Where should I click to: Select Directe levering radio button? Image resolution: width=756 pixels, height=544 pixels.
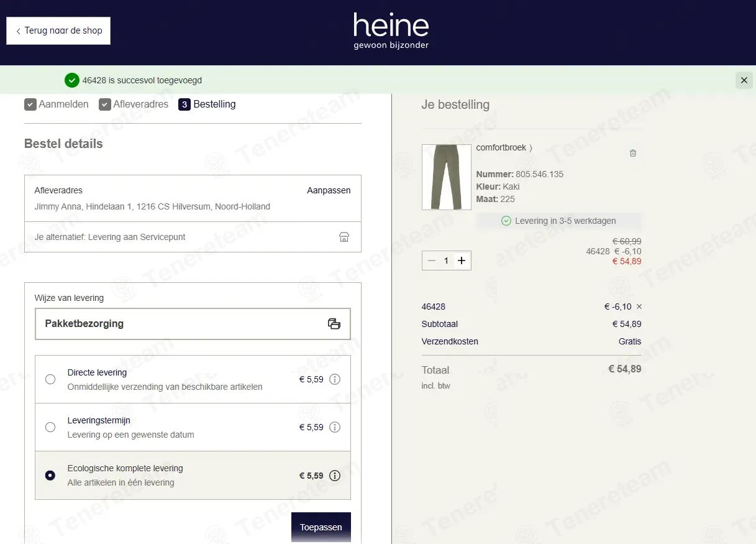click(x=50, y=379)
